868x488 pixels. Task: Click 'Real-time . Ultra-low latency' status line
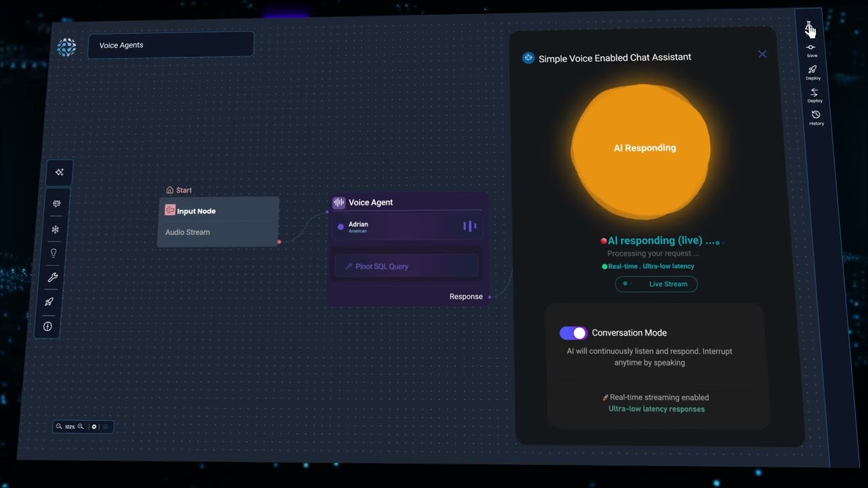pyautogui.click(x=651, y=266)
